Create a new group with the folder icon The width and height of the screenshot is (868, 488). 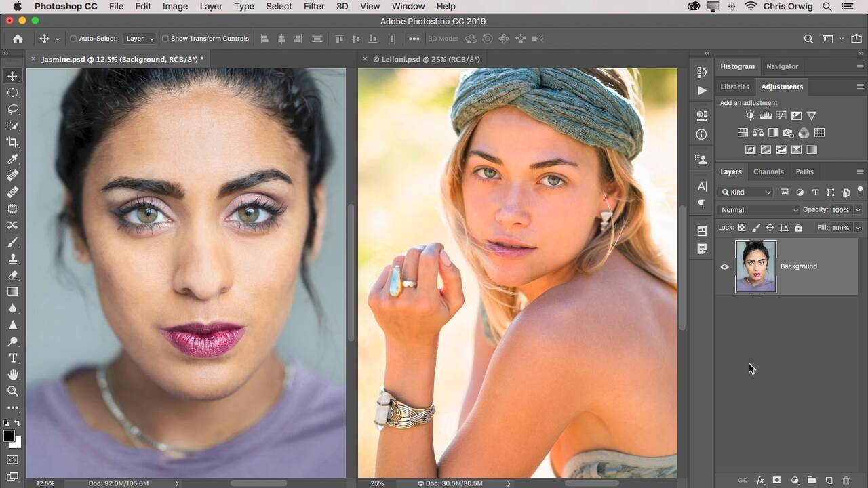[x=812, y=481]
